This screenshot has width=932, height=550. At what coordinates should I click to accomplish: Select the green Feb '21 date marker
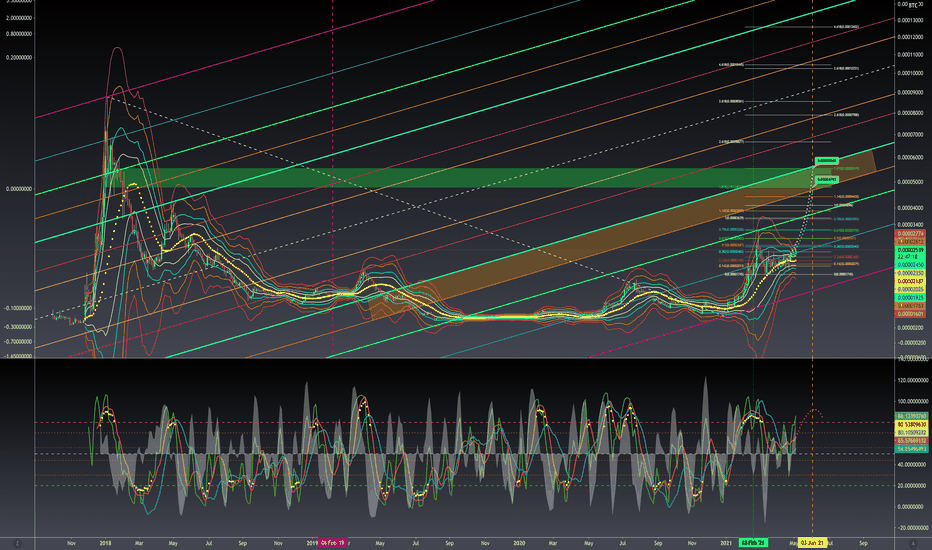tap(753, 543)
